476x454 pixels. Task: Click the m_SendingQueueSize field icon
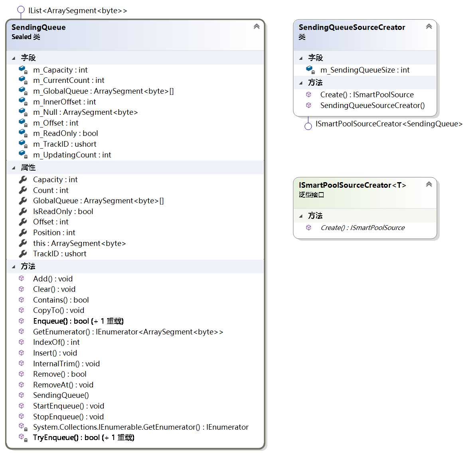pos(310,70)
